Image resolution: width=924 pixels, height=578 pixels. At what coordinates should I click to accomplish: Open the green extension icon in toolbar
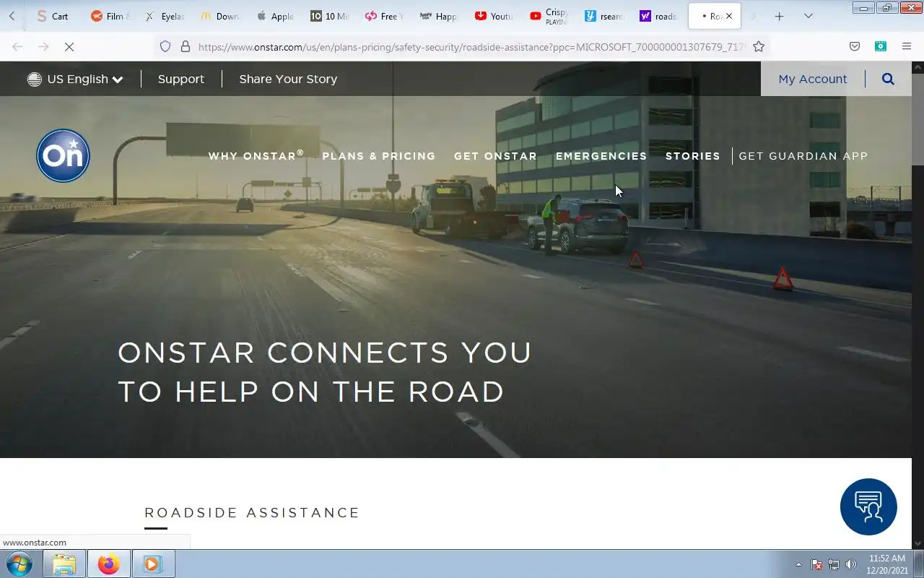(881, 46)
